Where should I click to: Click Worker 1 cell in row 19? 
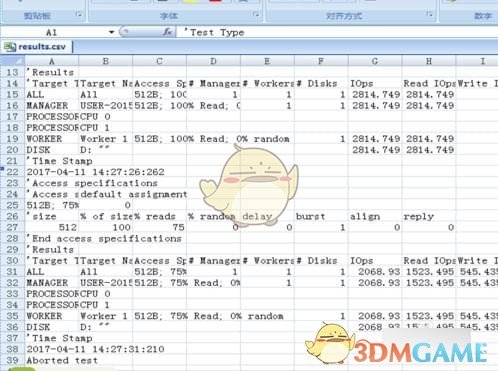coord(106,139)
